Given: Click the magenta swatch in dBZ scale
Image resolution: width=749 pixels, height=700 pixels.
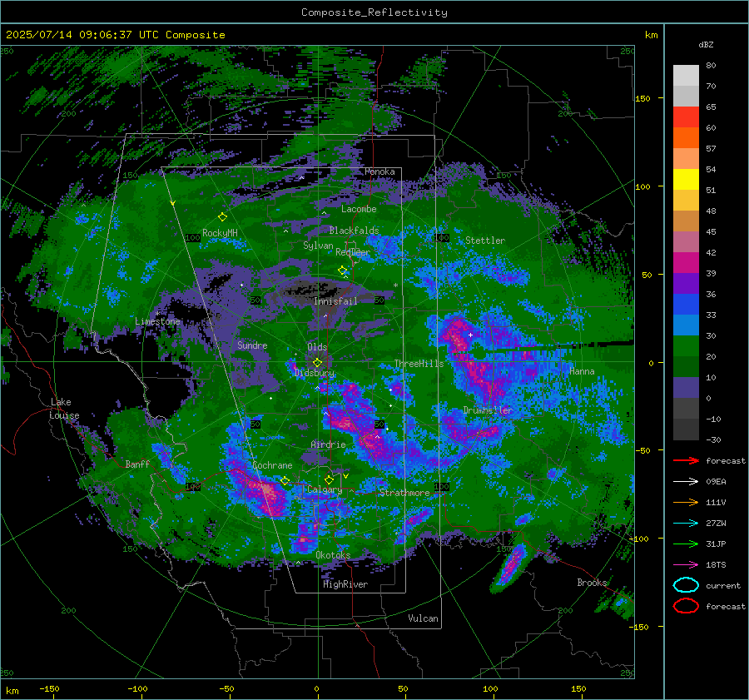Looking at the screenshot, I should (x=686, y=263).
